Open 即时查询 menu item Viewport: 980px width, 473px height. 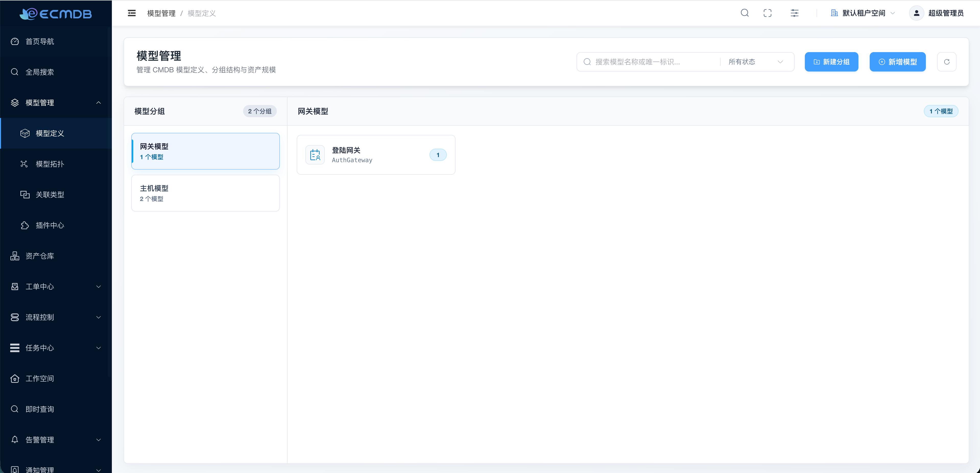coord(56,409)
